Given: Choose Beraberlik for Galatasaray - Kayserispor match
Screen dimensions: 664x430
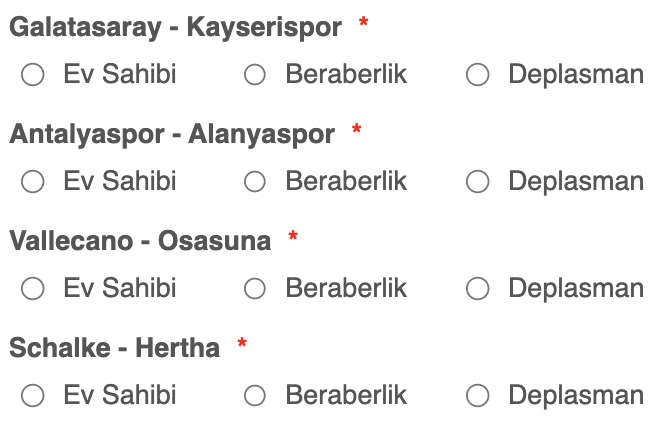Looking at the screenshot, I should point(255,75).
